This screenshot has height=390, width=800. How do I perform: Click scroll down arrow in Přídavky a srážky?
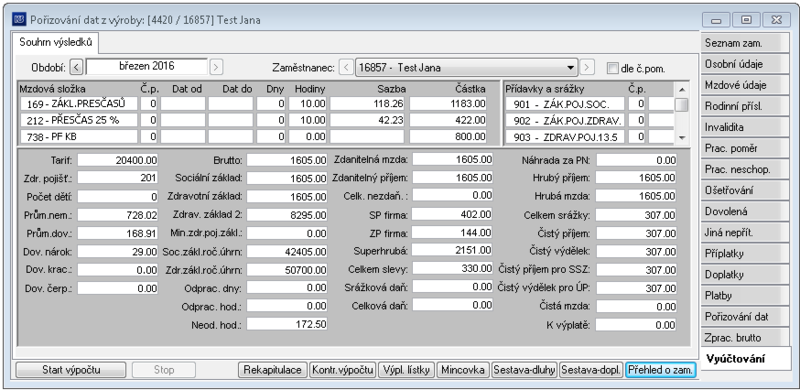(x=681, y=138)
